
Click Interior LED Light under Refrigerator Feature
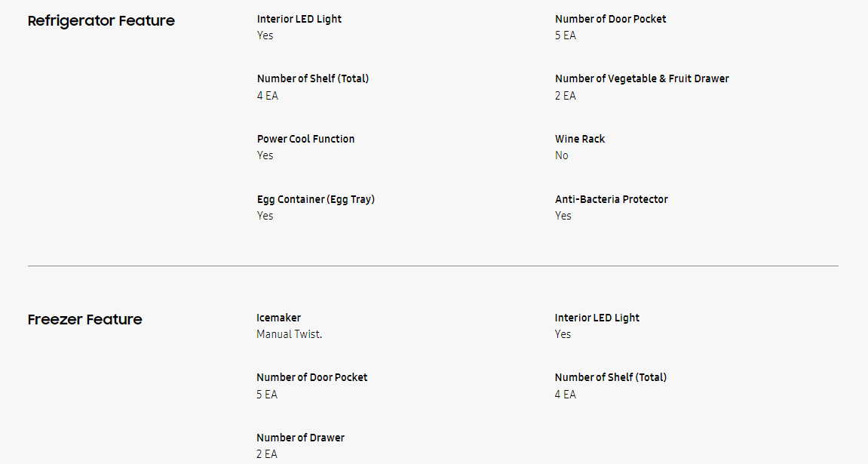[x=299, y=19]
